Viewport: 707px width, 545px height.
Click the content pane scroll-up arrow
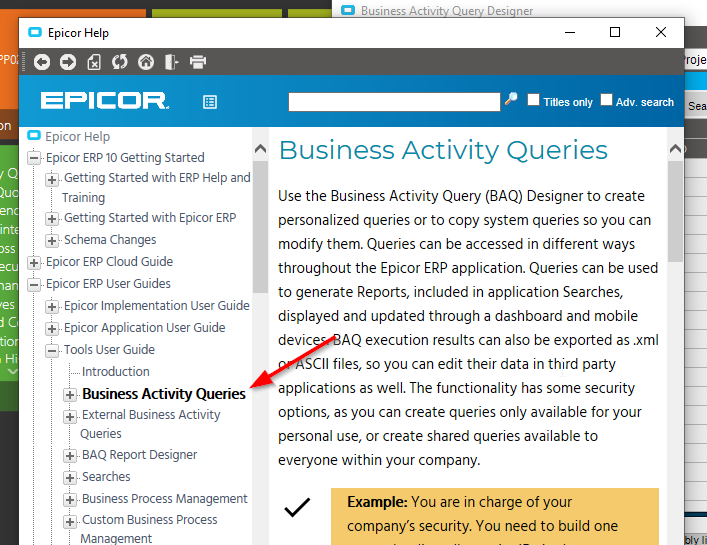point(675,149)
